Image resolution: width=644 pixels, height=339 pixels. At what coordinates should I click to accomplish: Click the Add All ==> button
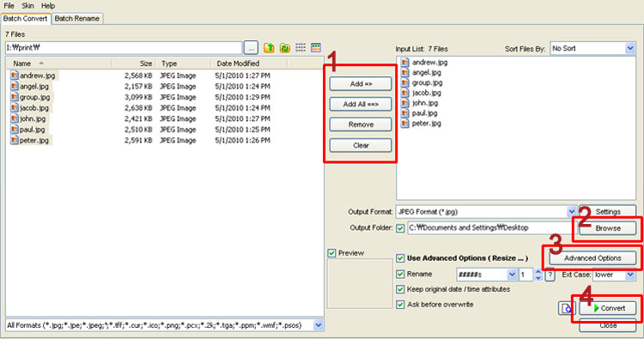click(x=361, y=104)
